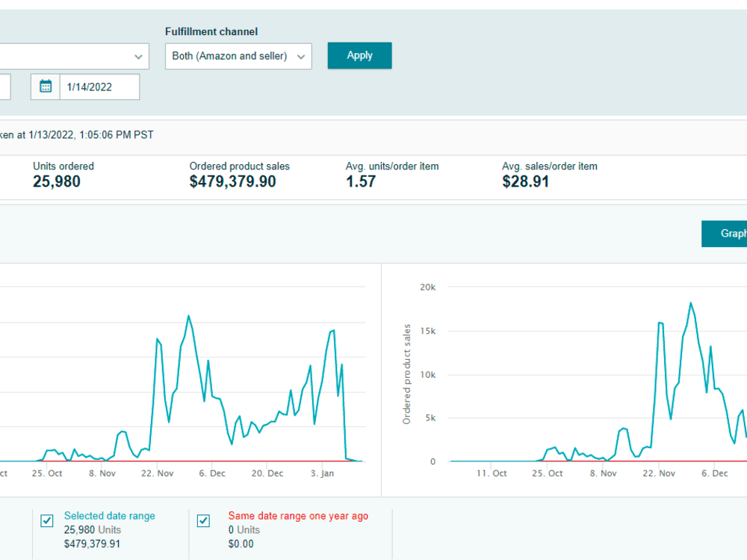This screenshot has height=560, width=747.
Task: Switch to the Graph view button
Action: [724, 234]
